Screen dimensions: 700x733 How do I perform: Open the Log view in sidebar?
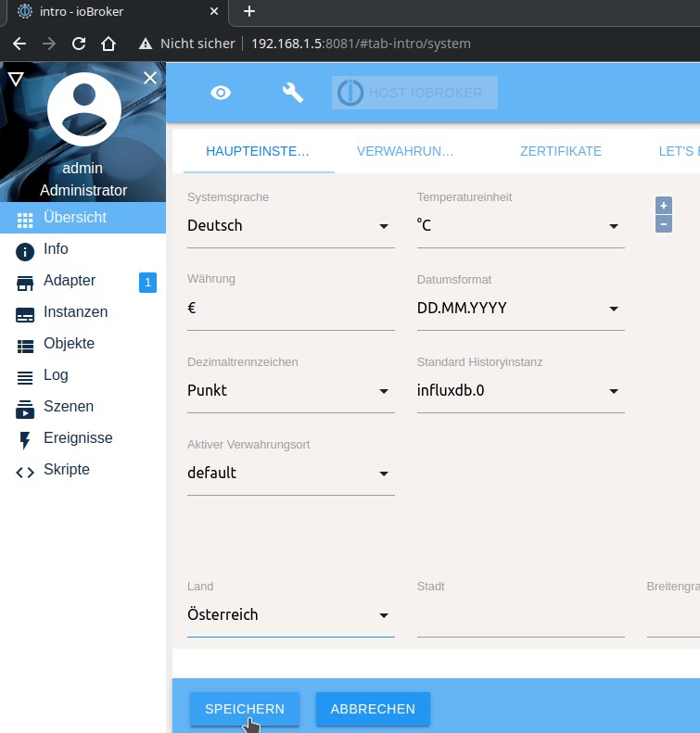click(56, 375)
